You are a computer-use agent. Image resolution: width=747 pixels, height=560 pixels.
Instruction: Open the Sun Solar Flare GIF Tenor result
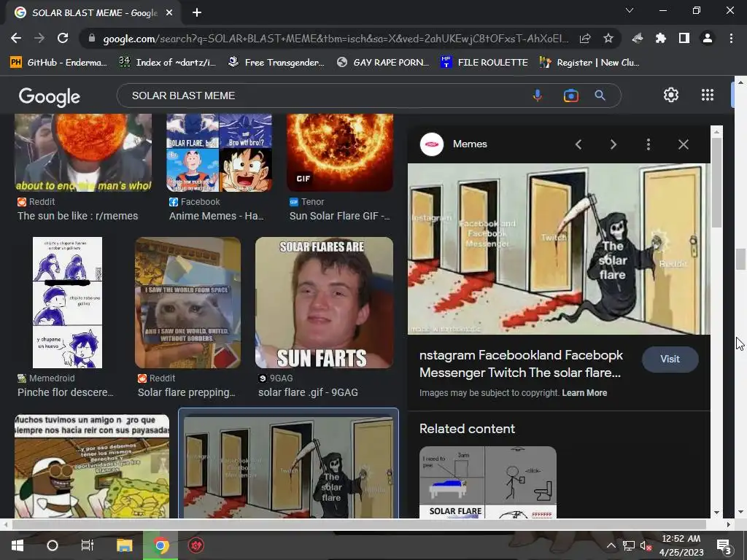(340, 152)
